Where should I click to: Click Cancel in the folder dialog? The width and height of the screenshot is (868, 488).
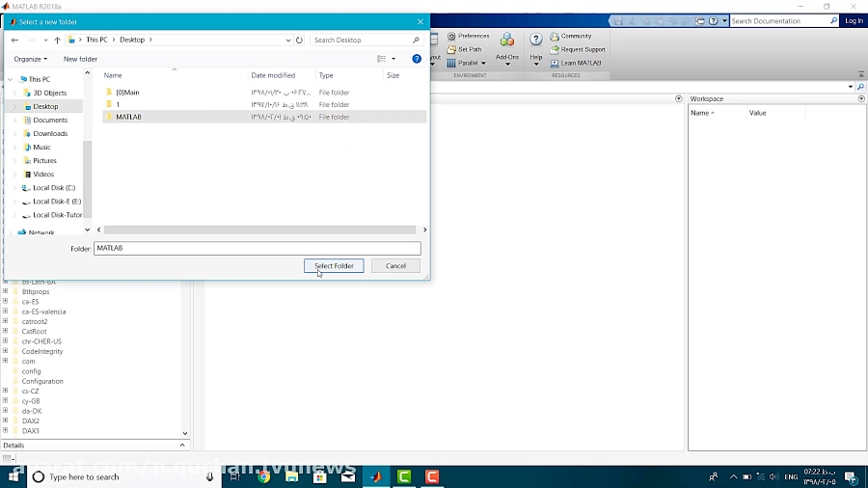(x=395, y=266)
